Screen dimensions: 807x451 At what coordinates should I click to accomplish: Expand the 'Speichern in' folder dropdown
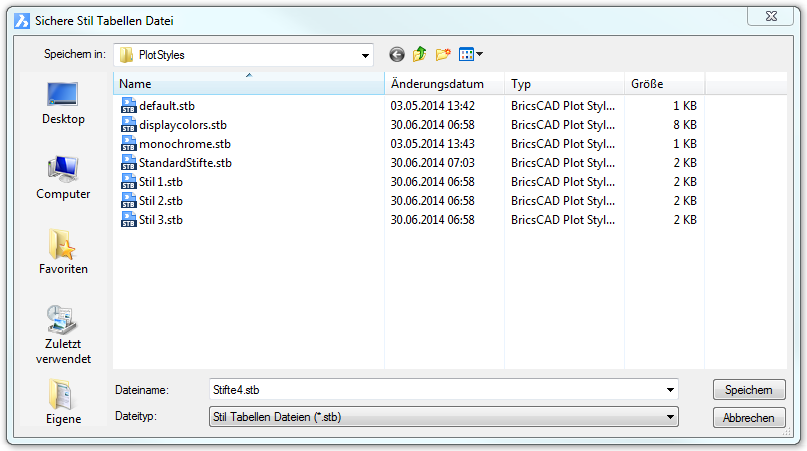(x=365, y=56)
